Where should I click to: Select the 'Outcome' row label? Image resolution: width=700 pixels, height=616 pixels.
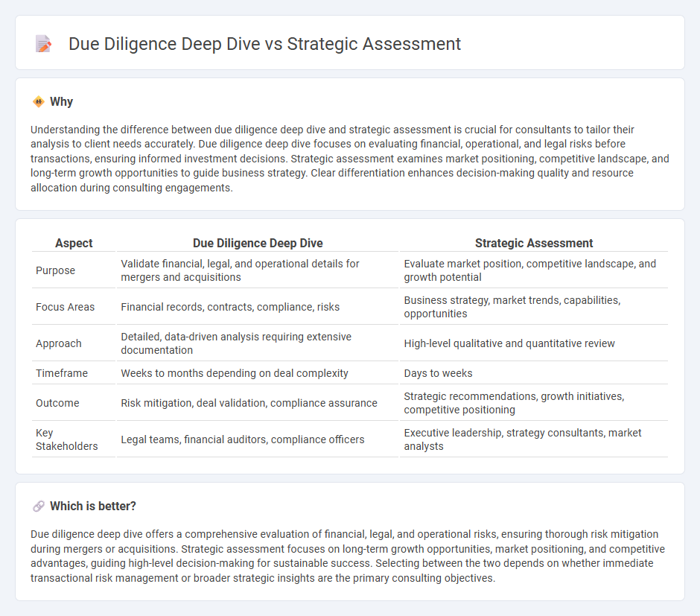57,403
